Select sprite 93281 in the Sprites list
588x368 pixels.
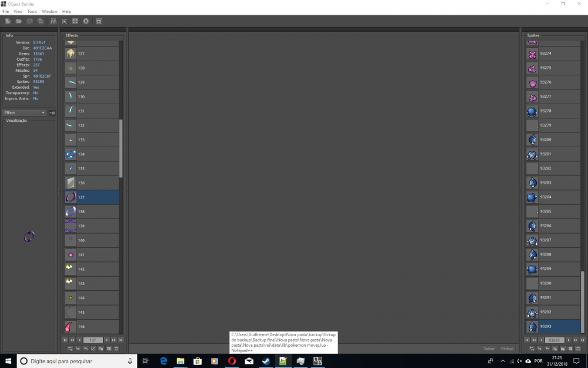[553, 154]
